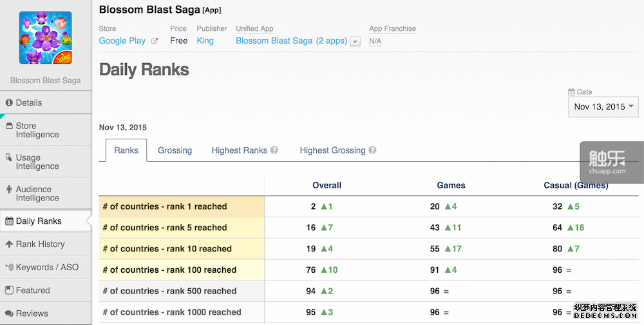The width and height of the screenshot is (644, 325).
Task: Click the Store Intelligence storefront icon
Action: tap(9, 126)
